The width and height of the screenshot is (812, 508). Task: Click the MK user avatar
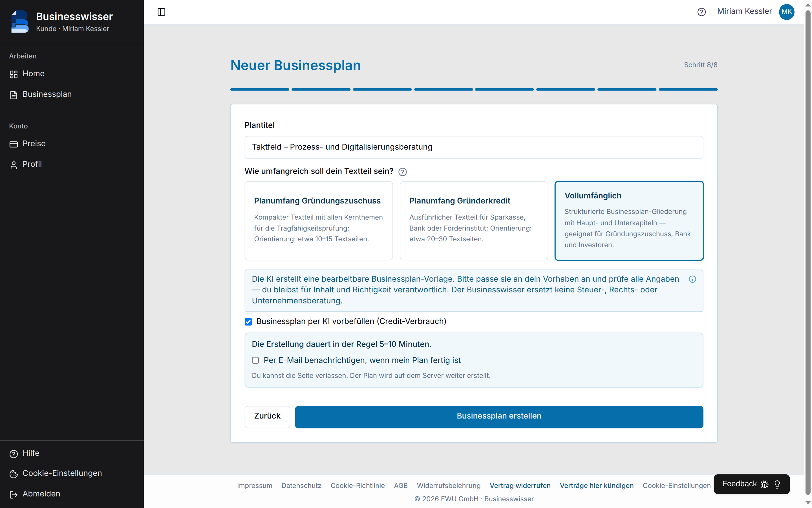[787, 12]
